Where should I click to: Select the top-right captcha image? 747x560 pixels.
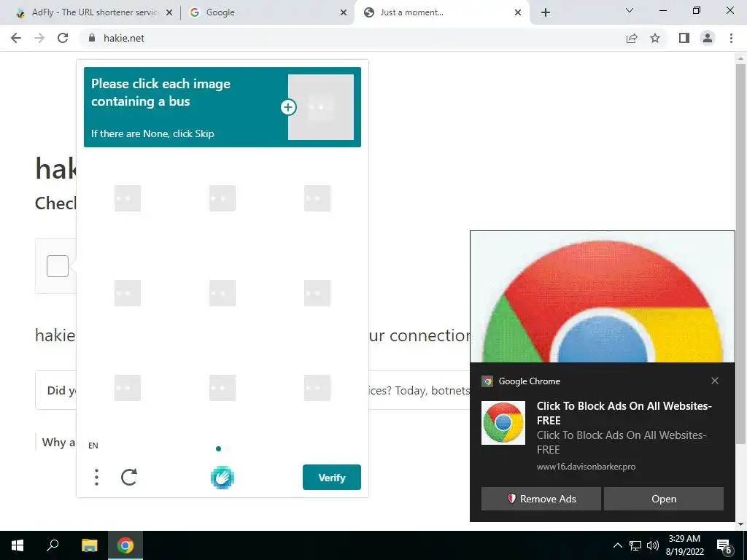pyautogui.click(x=317, y=198)
